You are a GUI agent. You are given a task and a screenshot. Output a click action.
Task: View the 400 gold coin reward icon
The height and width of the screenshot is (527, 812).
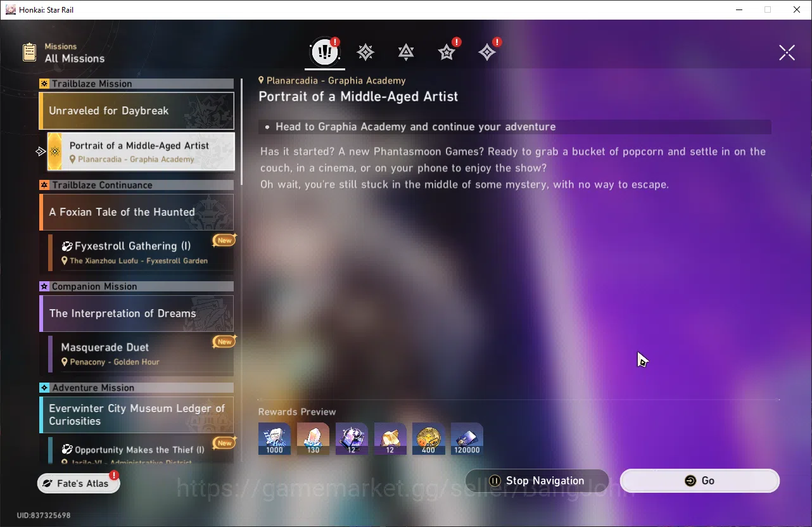pyautogui.click(x=429, y=438)
